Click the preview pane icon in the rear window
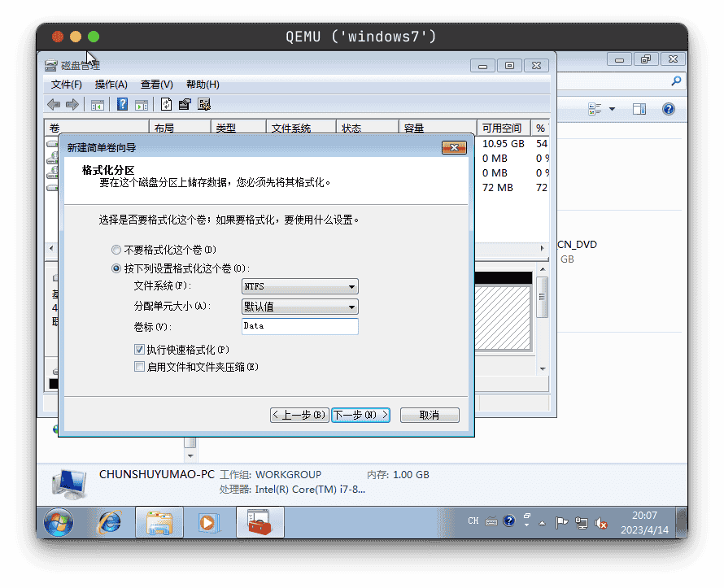The width and height of the screenshot is (724, 588). tap(639, 109)
